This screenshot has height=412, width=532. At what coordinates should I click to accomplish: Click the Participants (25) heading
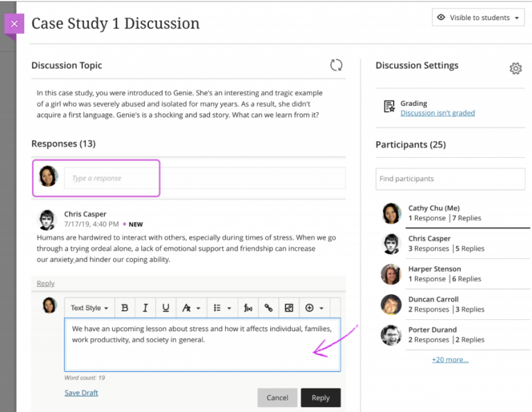pyautogui.click(x=411, y=145)
